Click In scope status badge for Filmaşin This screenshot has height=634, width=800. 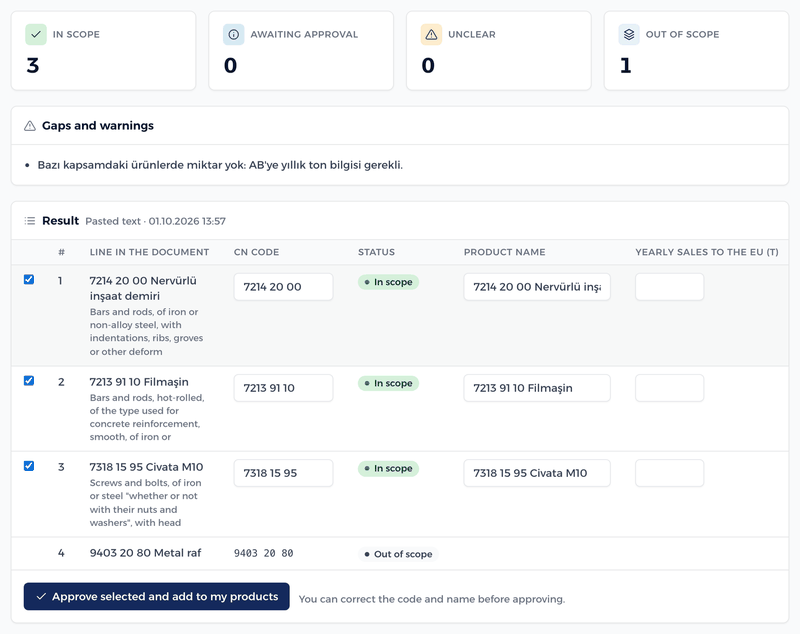(x=388, y=383)
